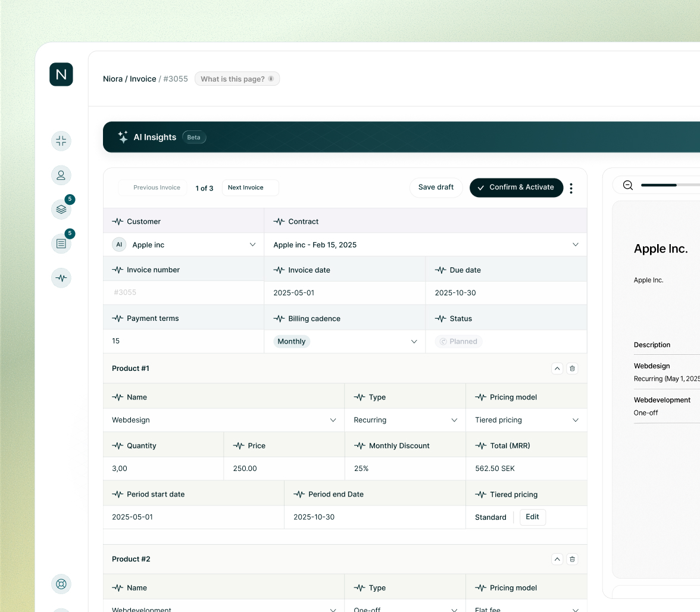Open the invoices list sidebar icon
The height and width of the screenshot is (612, 700).
point(61,243)
